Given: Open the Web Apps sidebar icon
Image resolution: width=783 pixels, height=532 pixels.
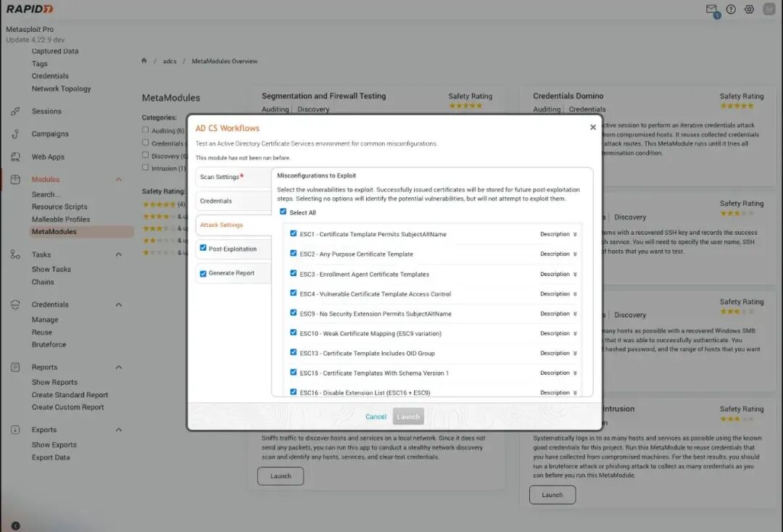Looking at the screenshot, I should [16, 156].
